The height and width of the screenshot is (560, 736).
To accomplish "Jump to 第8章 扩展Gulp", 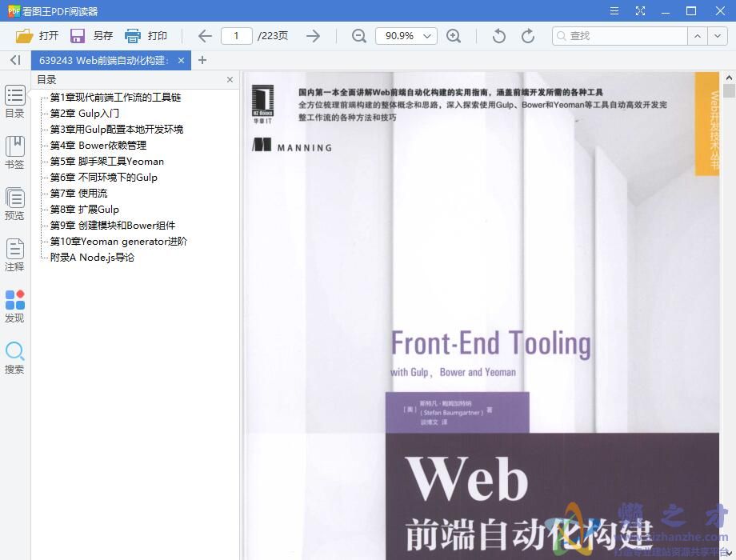I will [x=85, y=209].
